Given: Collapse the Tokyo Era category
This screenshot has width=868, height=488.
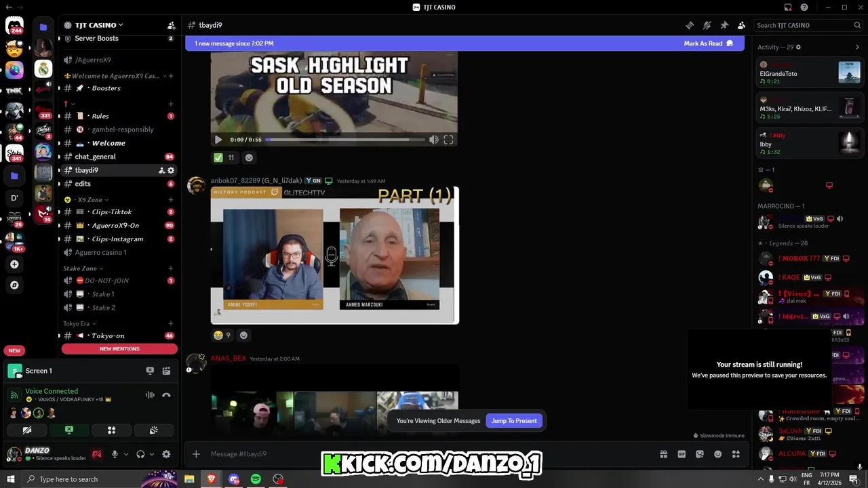Looking at the screenshot, I should point(79,323).
